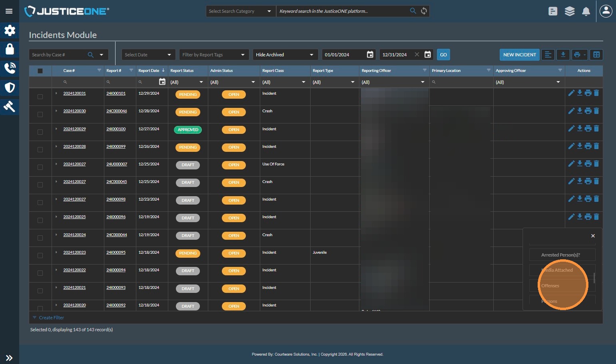Image resolution: width=616 pixels, height=364 pixels.
Task: Toggle the select-all checkbox in the table header
Action: tap(40, 71)
